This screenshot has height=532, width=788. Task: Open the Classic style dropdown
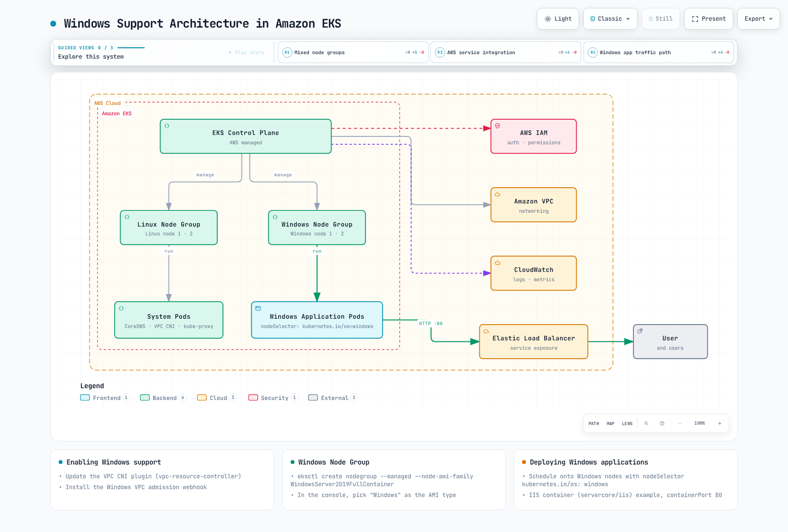[x=610, y=19]
